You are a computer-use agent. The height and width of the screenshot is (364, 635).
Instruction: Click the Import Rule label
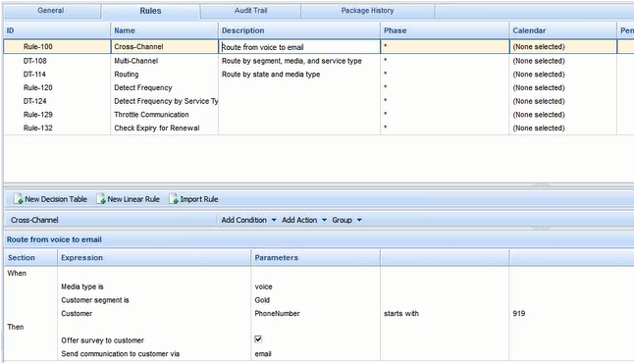click(199, 199)
